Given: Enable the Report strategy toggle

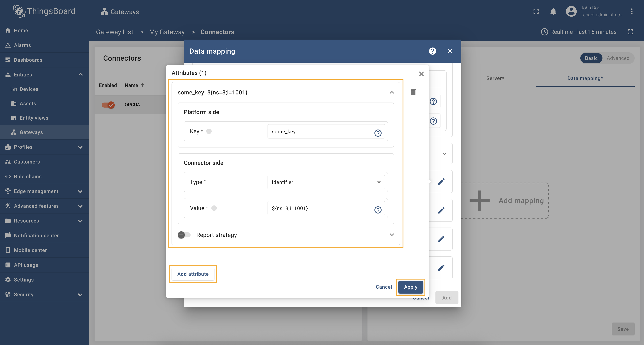Looking at the screenshot, I should click(184, 235).
